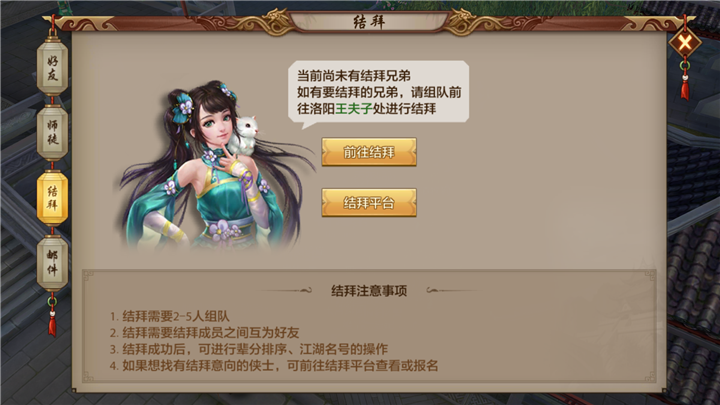Select rule 2 about 互为好友
Screen dimensions: 720x405
click(x=204, y=332)
